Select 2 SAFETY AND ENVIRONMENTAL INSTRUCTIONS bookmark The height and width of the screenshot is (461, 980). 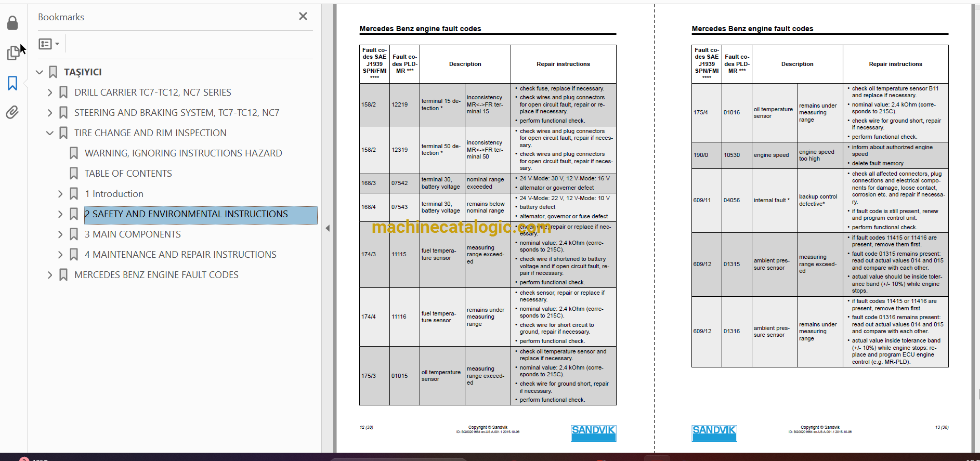click(x=186, y=214)
